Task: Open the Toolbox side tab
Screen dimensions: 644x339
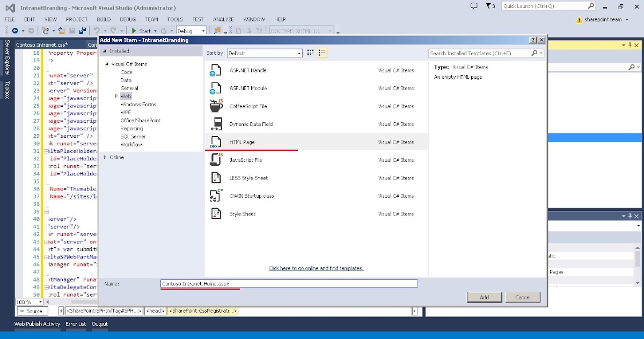Action: pyautogui.click(x=7, y=90)
